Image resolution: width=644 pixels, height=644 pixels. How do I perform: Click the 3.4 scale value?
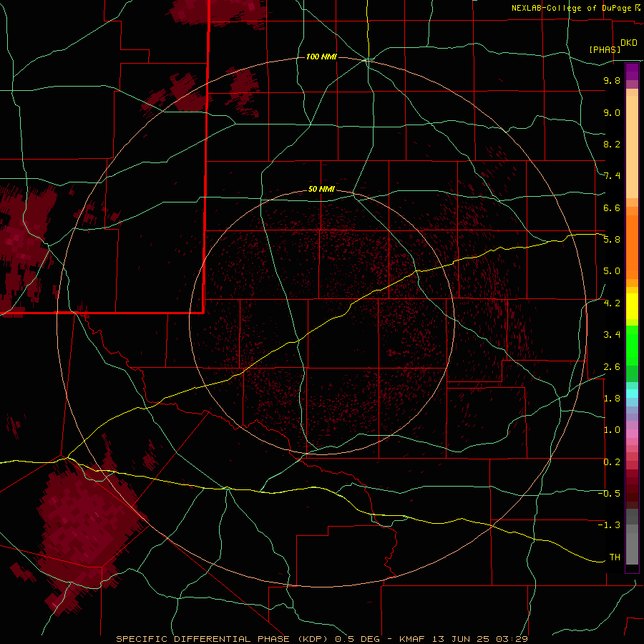click(x=612, y=335)
